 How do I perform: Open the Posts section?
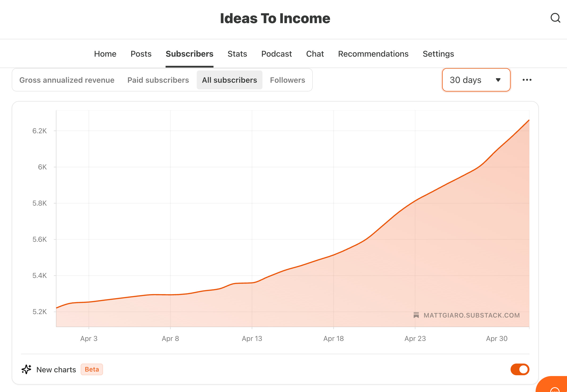click(141, 54)
